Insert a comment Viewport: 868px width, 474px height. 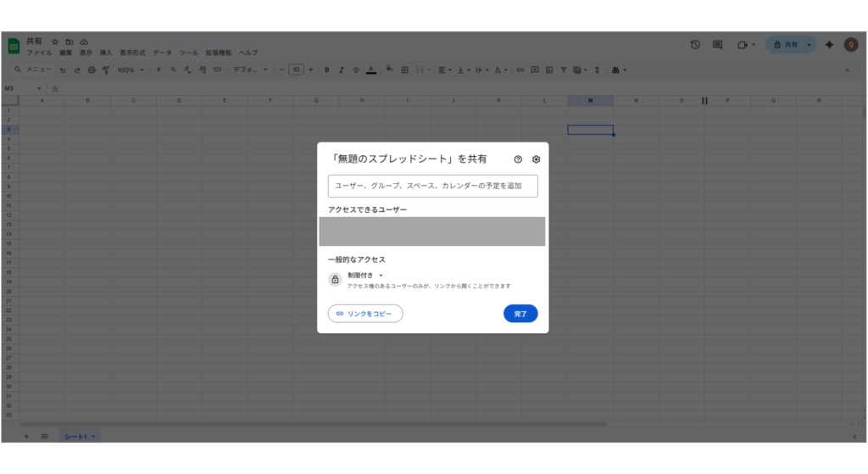[534, 70]
